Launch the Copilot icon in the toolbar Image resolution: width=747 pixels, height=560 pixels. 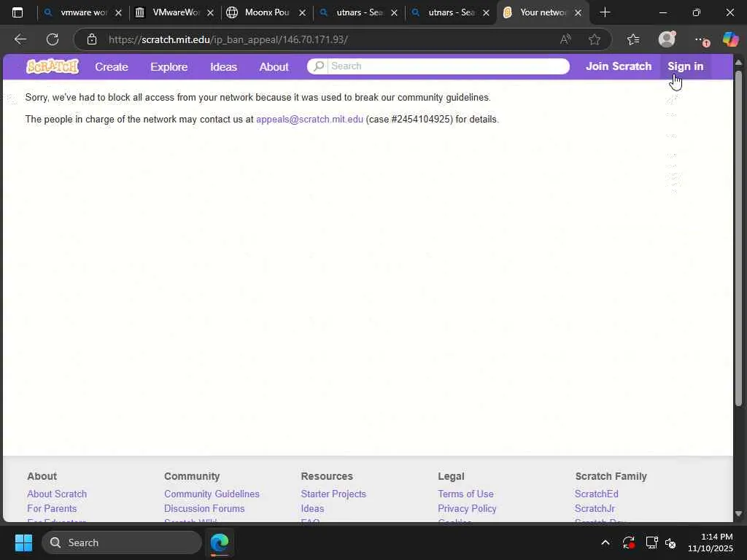tap(730, 39)
